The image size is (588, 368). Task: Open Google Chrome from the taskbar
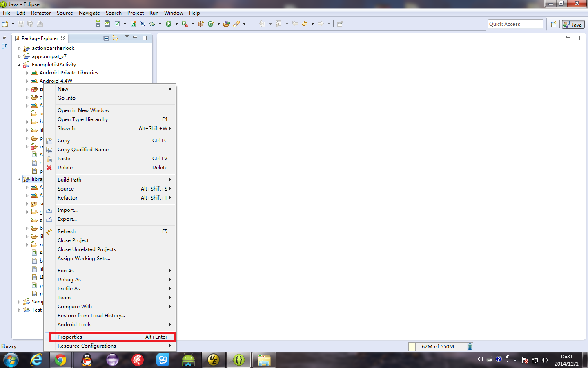pyautogui.click(x=60, y=360)
